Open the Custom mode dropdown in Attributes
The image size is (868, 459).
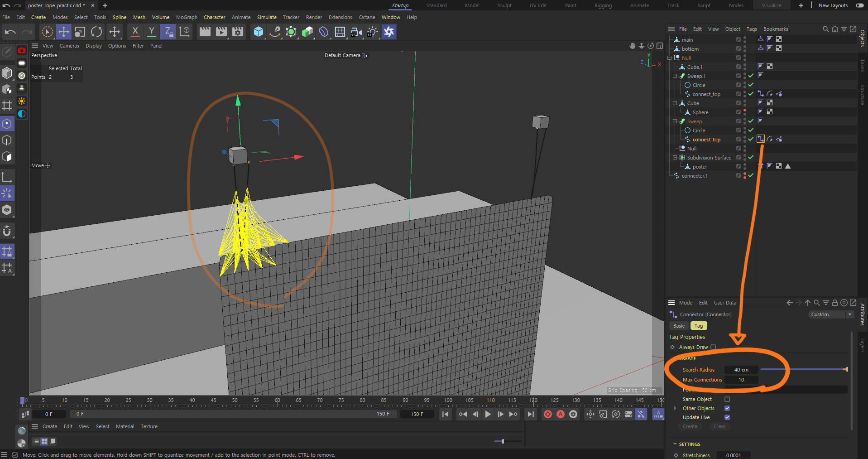[x=831, y=314]
